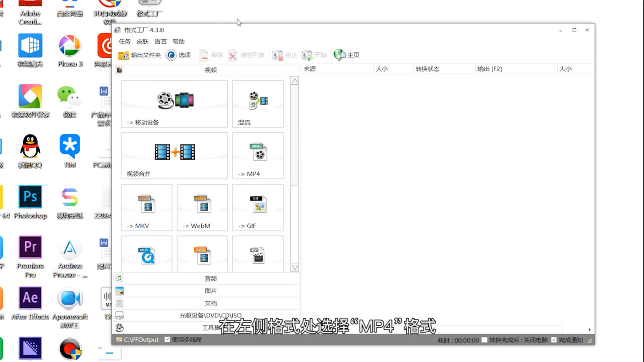This screenshot has width=644, height=362.
Task: Open the 语言 language menu
Action: pyautogui.click(x=160, y=42)
